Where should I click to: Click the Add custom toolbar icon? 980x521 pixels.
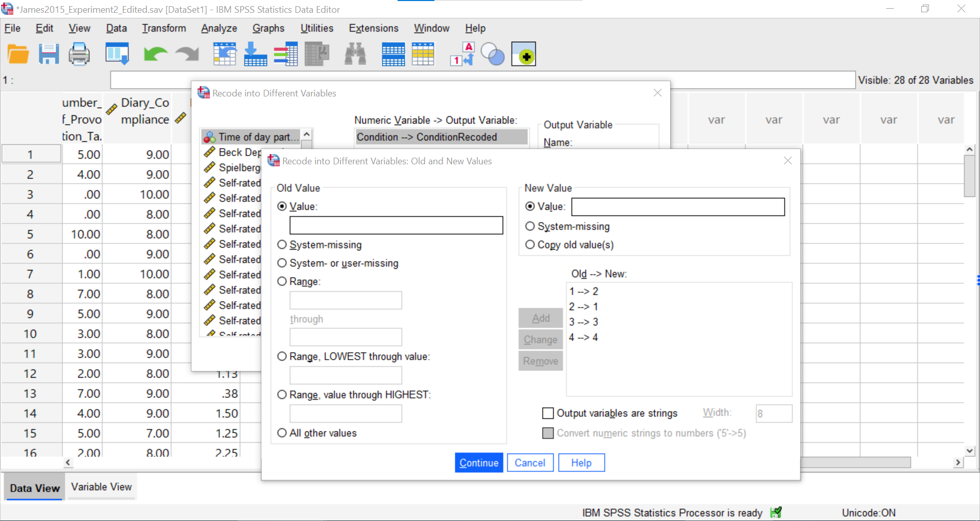pos(524,54)
